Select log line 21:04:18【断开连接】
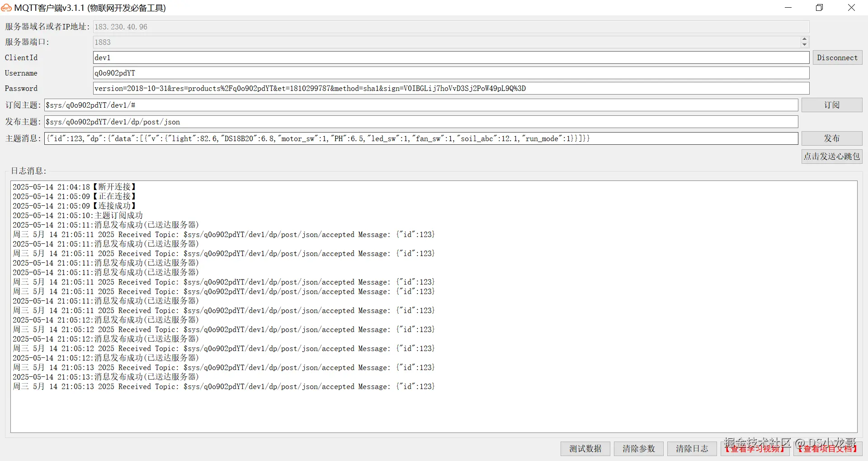The height and width of the screenshot is (461, 868). click(75, 187)
